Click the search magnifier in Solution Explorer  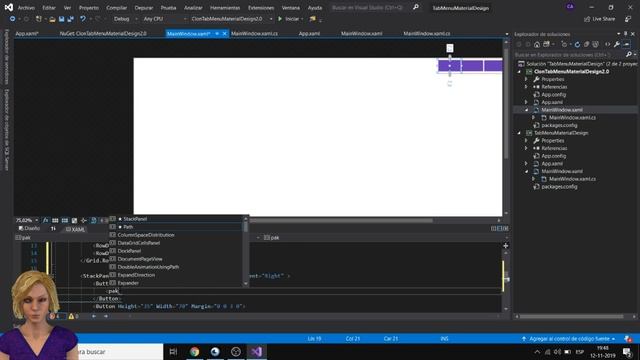tap(629, 54)
